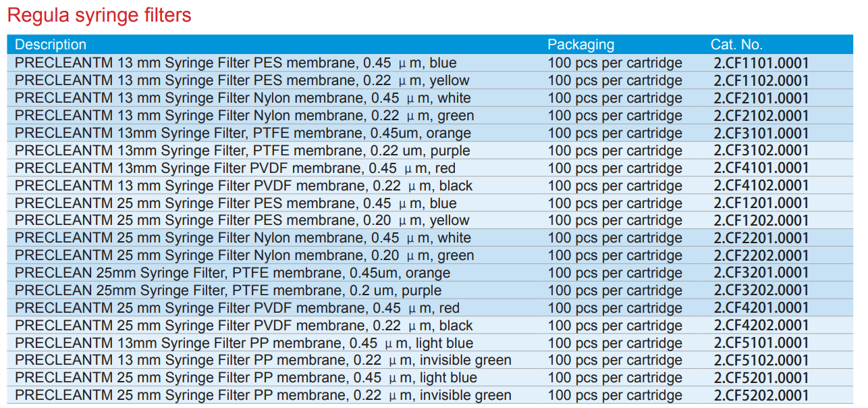
Task: Select catalog number 2.CF1202.0001
Action: tap(761, 220)
